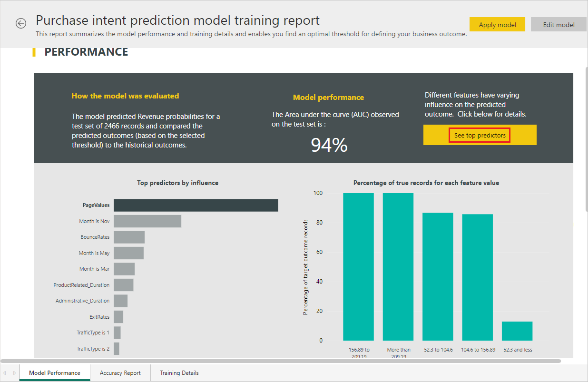
Task: Click the 52.3 to 104.6 teal column
Action: 438,276
